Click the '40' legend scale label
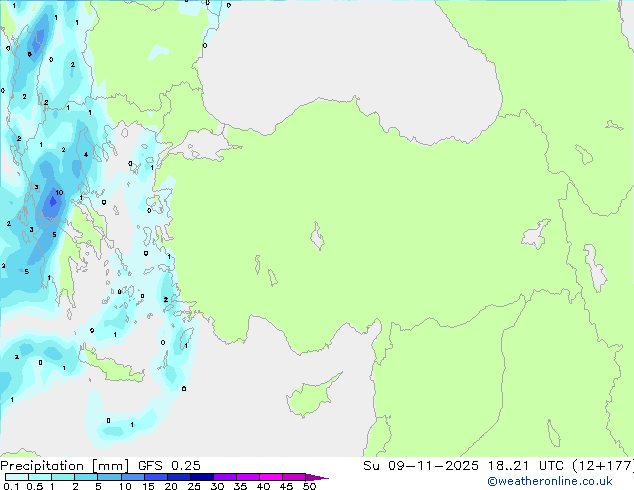The image size is (634, 490). (263, 486)
